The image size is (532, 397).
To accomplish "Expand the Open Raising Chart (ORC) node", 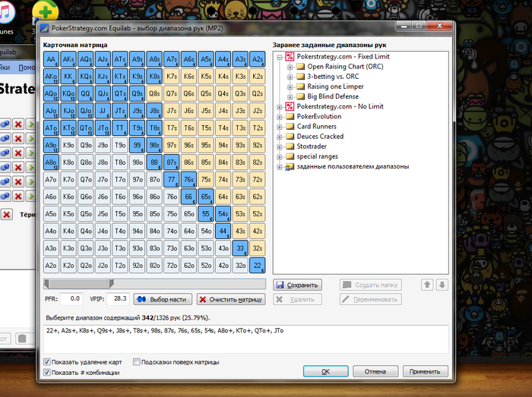I will 290,67.
